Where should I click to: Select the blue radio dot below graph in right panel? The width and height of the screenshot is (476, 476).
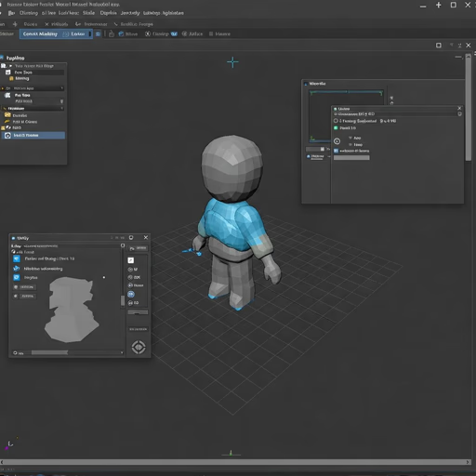tap(309, 156)
